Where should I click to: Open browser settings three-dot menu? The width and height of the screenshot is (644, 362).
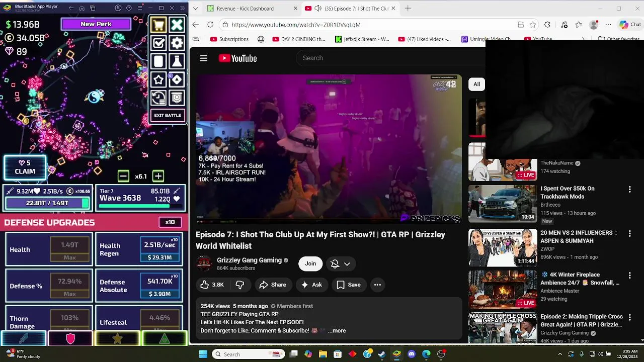608,25
